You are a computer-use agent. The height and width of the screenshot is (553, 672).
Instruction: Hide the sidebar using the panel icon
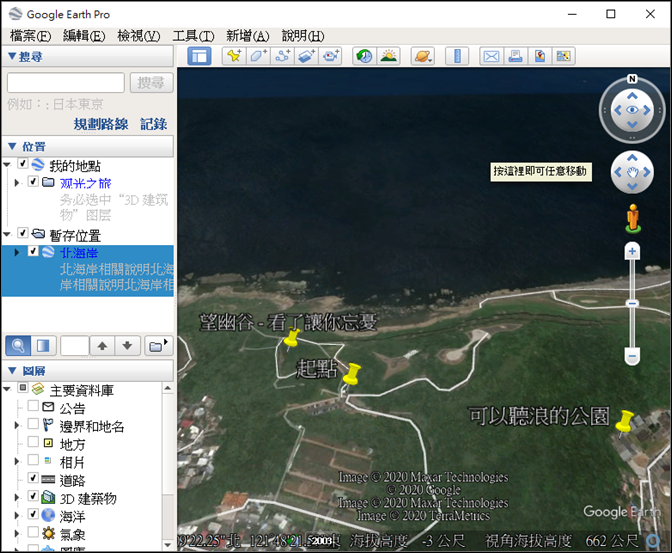[x=200, y=56]
